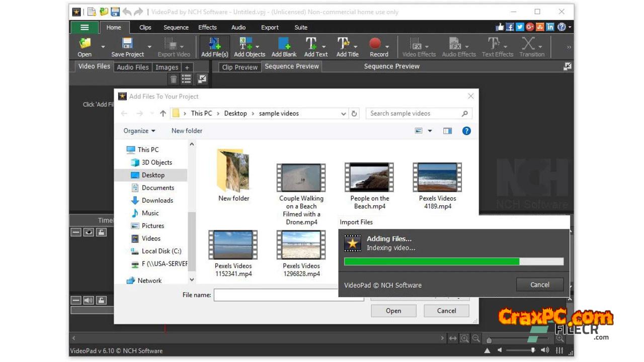The image size is (644, 362).
Task: Open the address bar path dropdown
Action: tap(344, 114)
